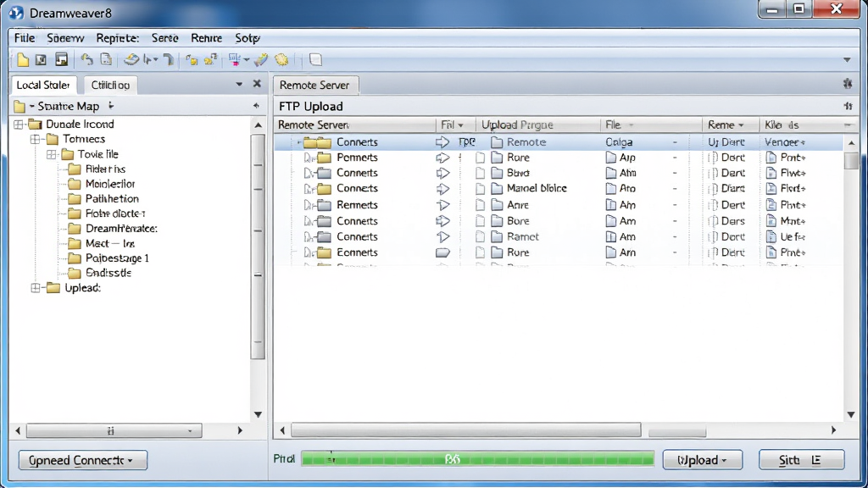Image resolution: width=868 pixels, height=488 pixels.
Task: Open dropdown arrow next to pointer tool
Action: point(156,60)
